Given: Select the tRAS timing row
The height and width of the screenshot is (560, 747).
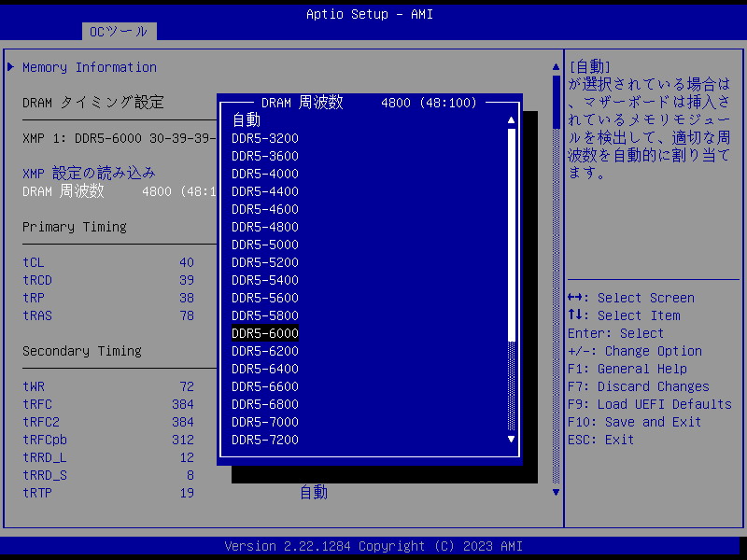Looking at the screenshot, I should click(108, 315).
